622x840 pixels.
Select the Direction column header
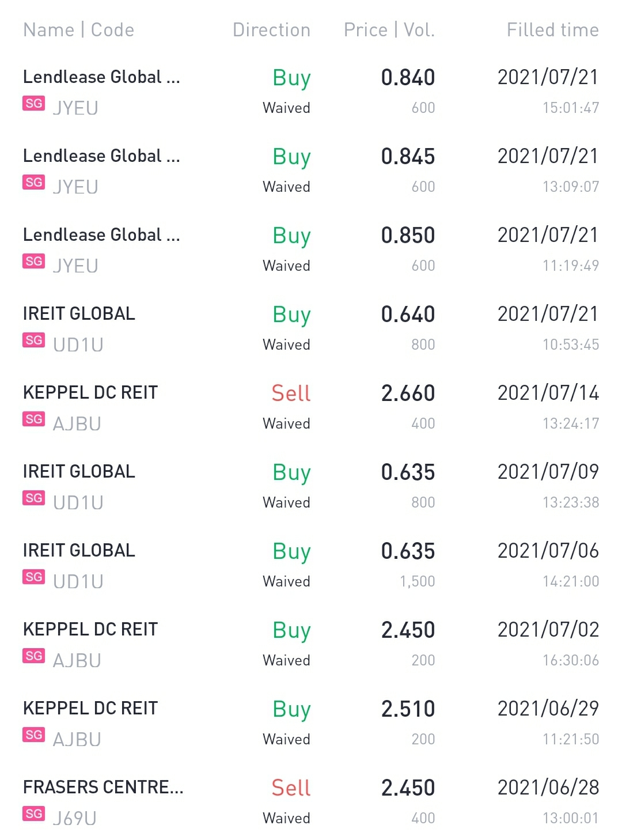click(271, 30)
